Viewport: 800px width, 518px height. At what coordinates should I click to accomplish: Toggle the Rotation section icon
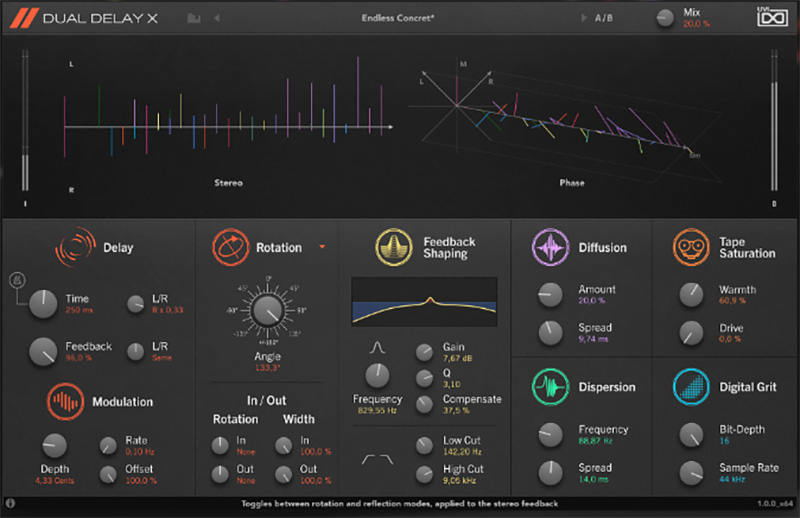click(231, 248)
